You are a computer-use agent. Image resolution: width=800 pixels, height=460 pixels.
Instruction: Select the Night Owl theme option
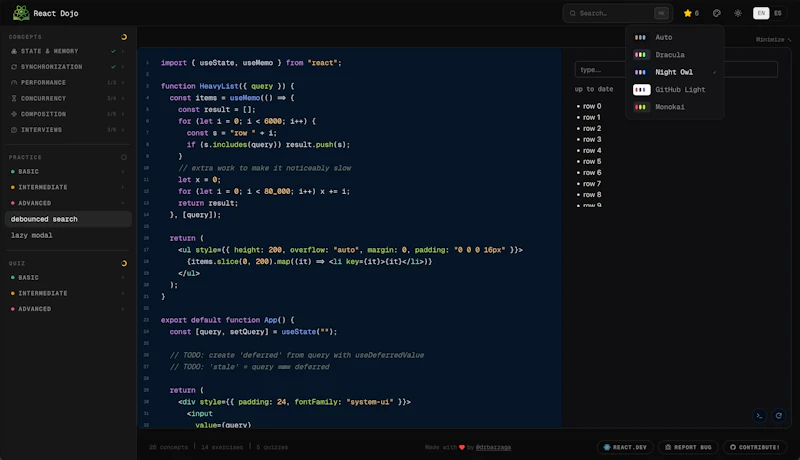click(674, 72)
